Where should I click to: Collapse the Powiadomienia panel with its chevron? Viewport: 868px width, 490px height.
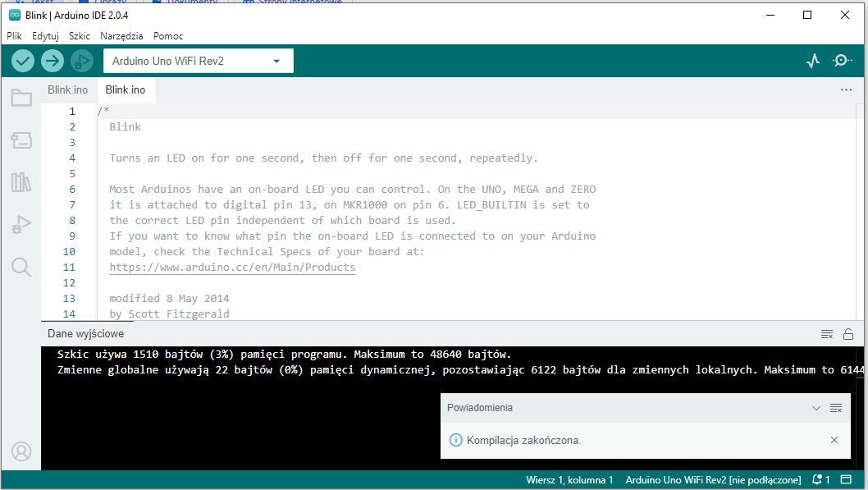[816, 407]
